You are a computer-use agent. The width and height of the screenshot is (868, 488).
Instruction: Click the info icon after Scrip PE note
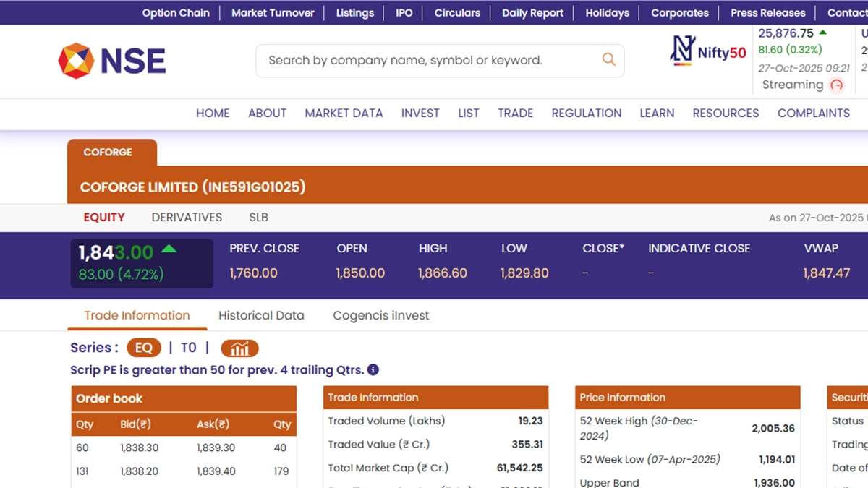373,370
